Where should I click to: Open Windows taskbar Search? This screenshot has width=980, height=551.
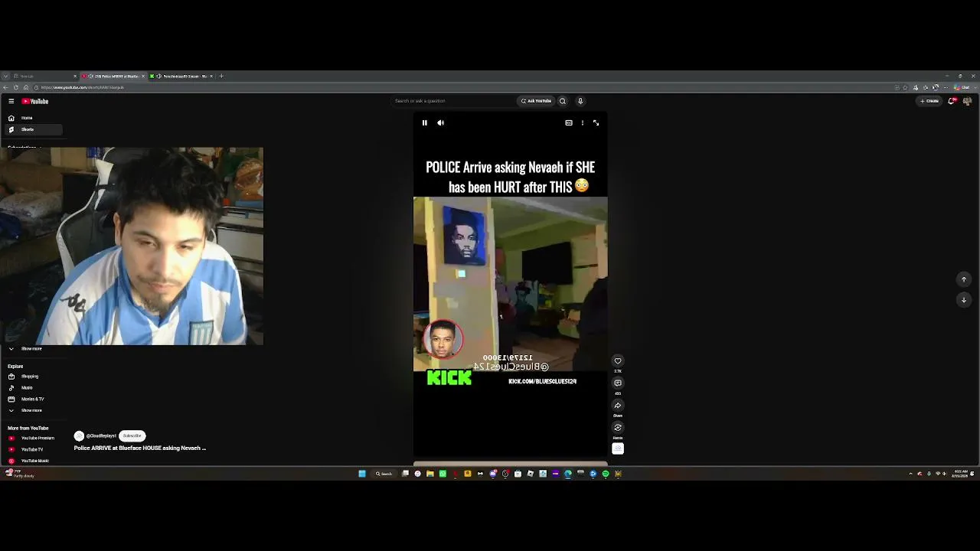pos(384,474)
